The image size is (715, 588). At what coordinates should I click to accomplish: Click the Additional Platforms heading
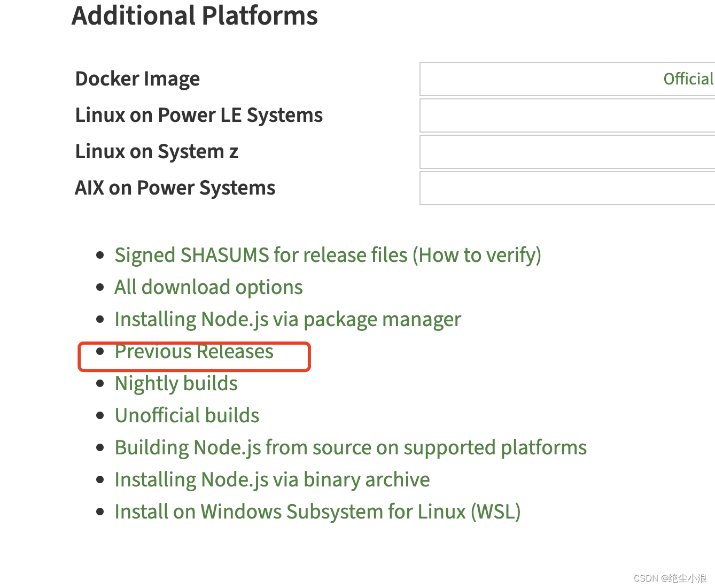(195, 15)
